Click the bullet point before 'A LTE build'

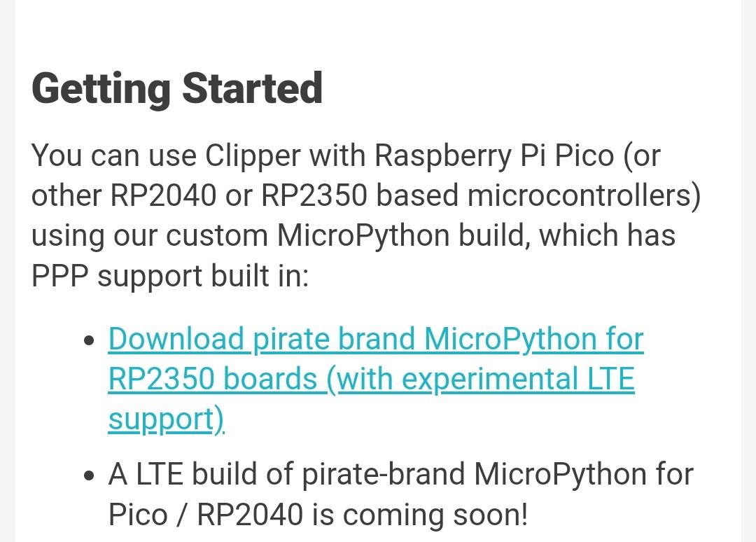(89, 476)
